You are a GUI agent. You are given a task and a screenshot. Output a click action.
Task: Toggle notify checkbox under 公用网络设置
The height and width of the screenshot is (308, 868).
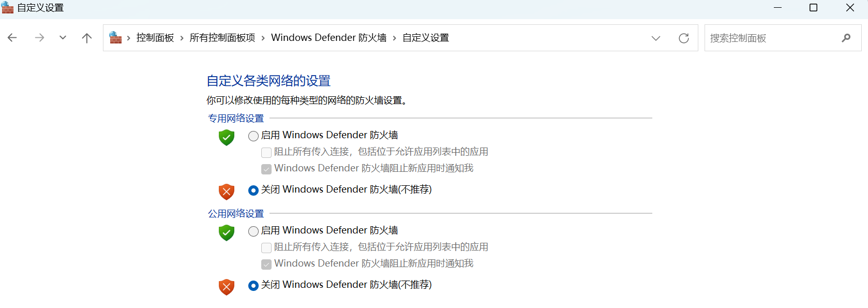[x=266, y=265]
